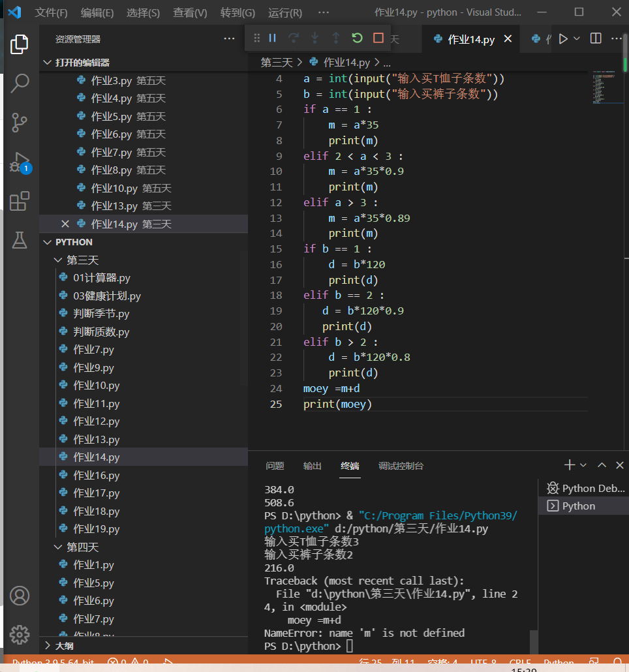Restart the debug session
This screenshot has height=672, width=629.
click(357, 38)
